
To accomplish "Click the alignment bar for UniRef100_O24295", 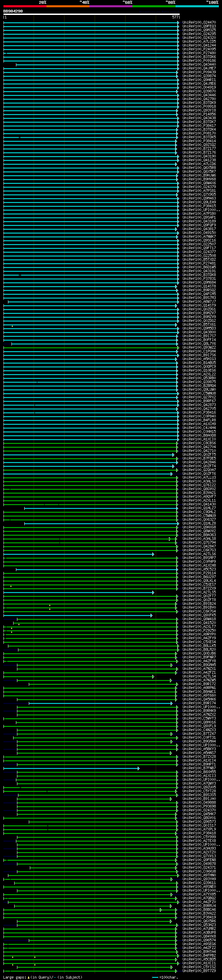I will [x=91, y=34].
